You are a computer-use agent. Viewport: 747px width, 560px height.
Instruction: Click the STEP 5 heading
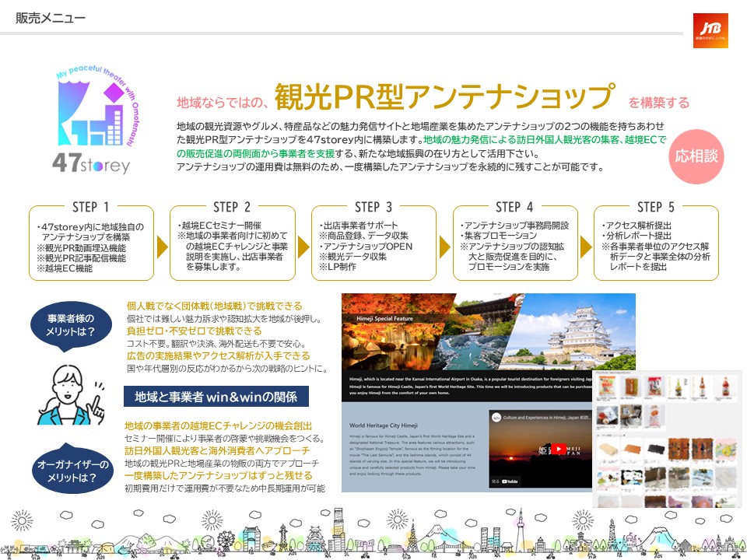pos(656,207)
